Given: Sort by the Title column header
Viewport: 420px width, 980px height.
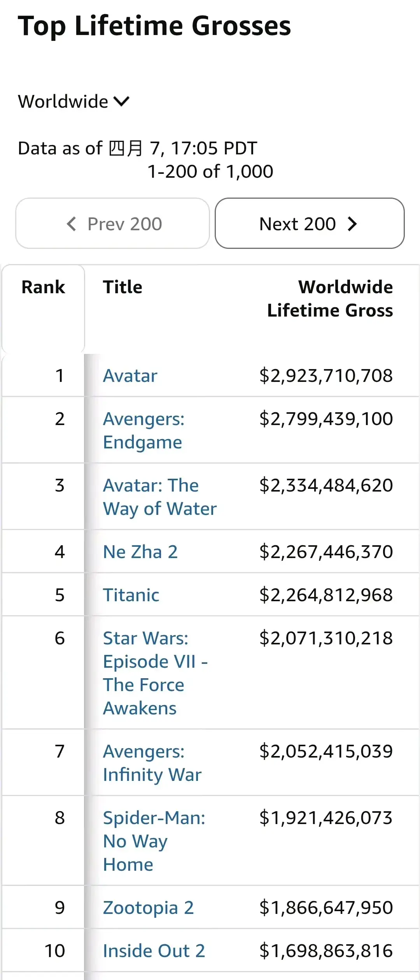Looking at the screenshot, I should [122, 287].
